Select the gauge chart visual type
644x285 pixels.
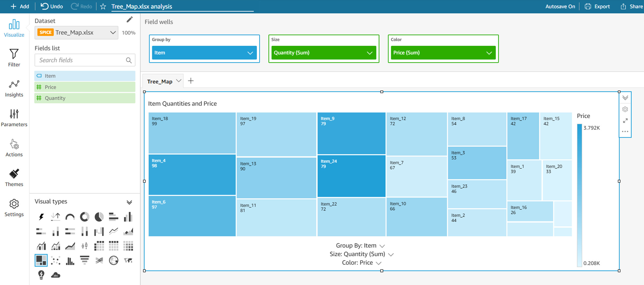coord(70,217)
